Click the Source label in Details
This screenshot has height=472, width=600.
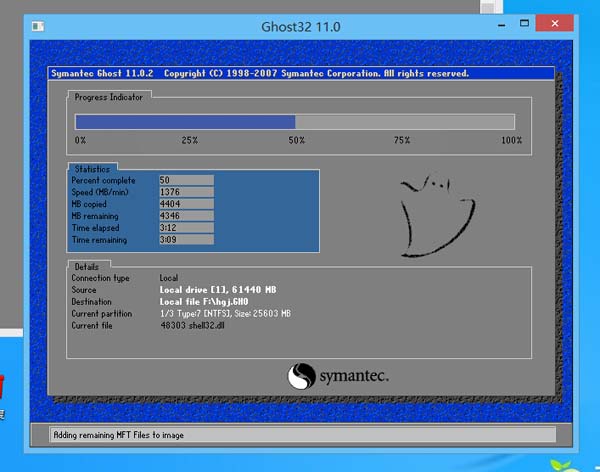pos(84,290)
